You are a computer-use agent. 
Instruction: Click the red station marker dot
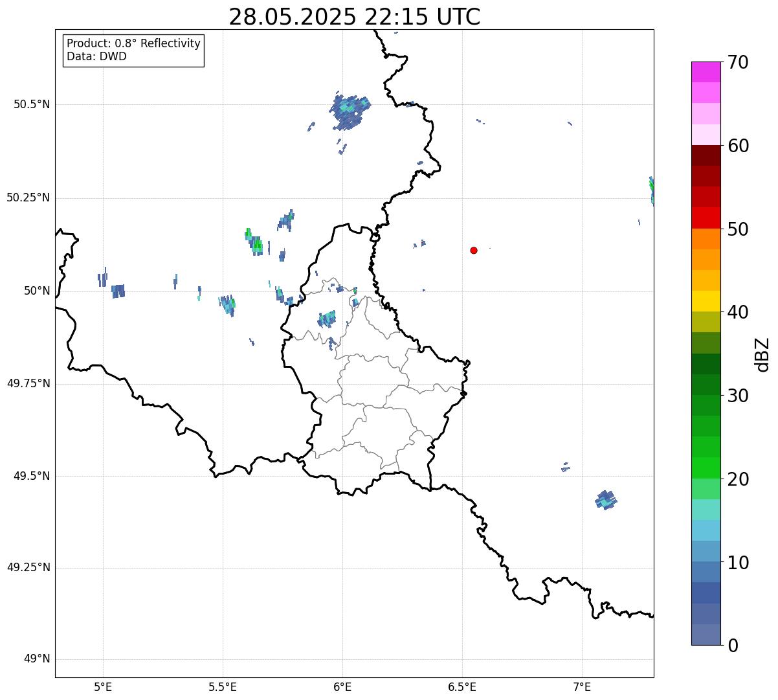point(474,250)
